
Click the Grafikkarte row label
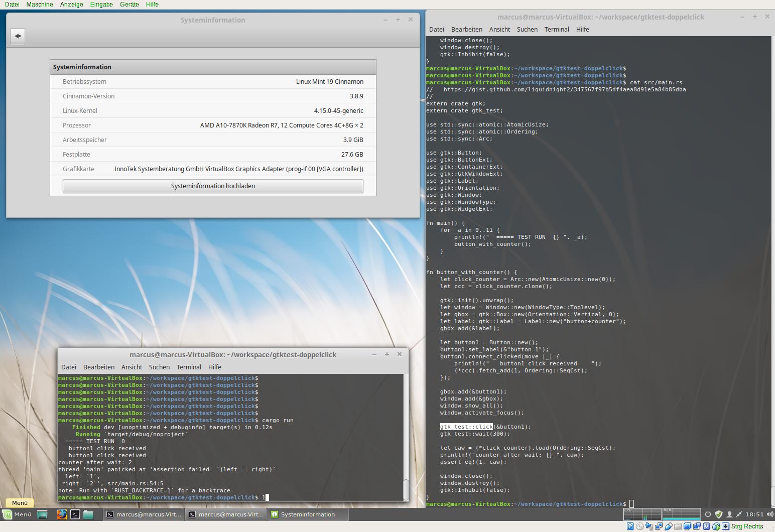[x=78, y=169]
